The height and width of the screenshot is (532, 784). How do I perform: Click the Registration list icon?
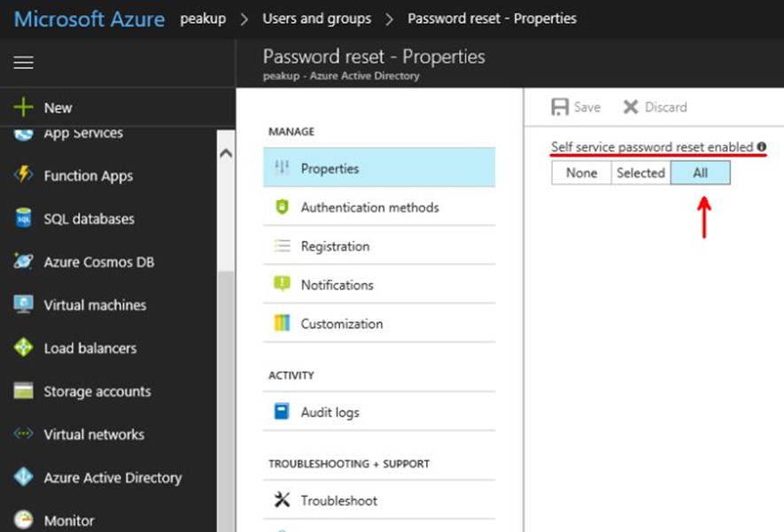coord(282,246)
